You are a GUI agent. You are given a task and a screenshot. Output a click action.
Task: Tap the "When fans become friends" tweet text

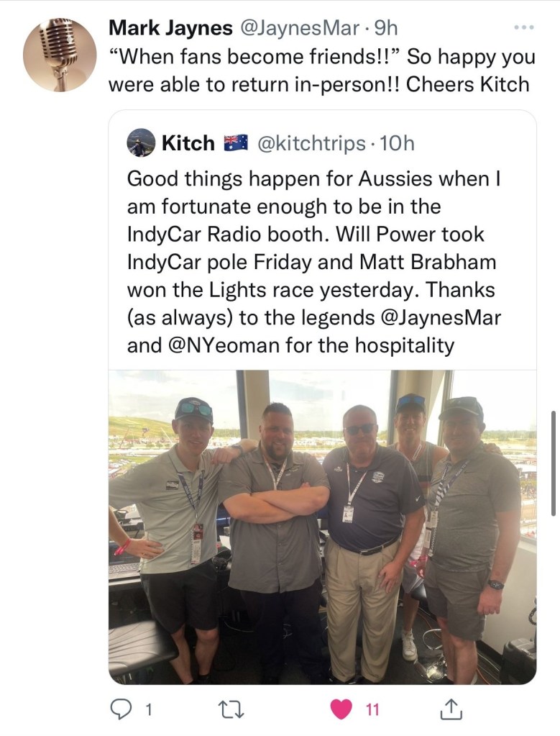pos(318,70)
